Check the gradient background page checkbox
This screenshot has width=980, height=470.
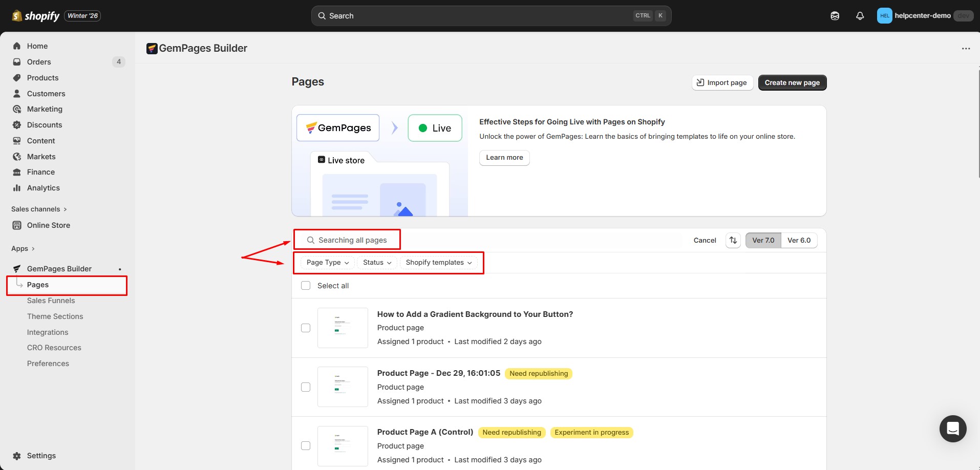(x=306, y=328)
